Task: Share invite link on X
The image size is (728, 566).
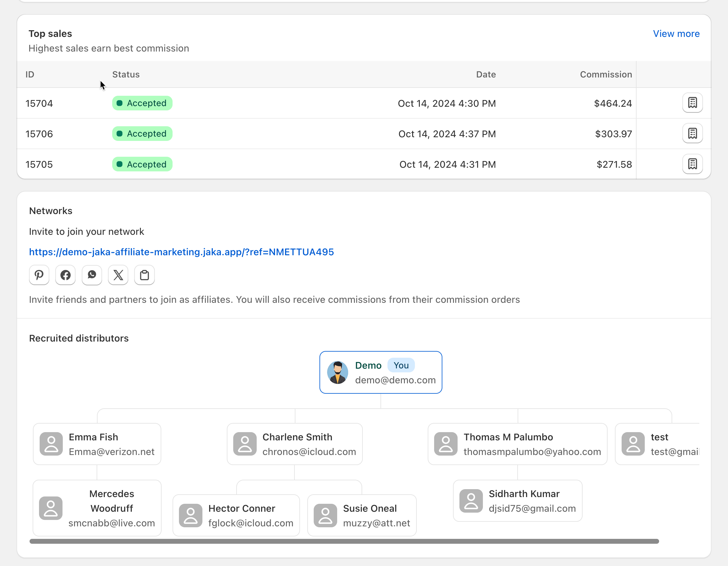Action: 118,275
